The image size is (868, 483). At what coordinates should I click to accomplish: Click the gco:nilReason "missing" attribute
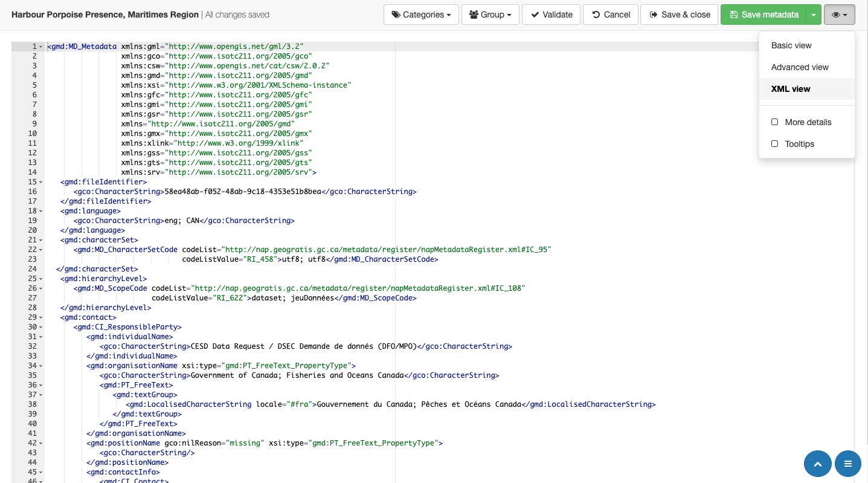[214, 443]
